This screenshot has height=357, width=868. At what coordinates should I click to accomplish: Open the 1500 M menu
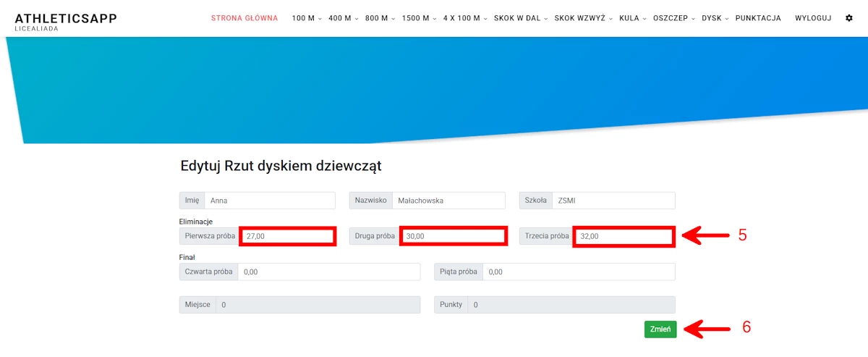(x=419, y=18)
